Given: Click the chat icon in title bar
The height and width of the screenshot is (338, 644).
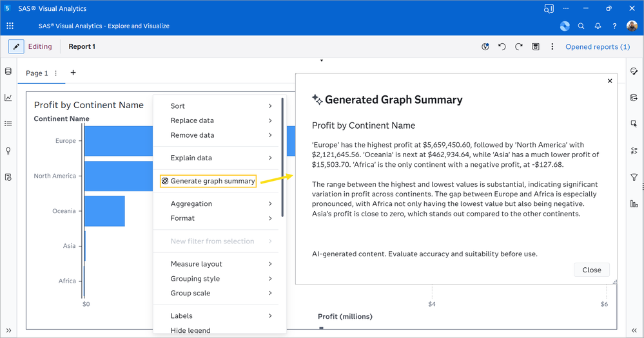Looking at the screenshot, I should click(549, 8).
